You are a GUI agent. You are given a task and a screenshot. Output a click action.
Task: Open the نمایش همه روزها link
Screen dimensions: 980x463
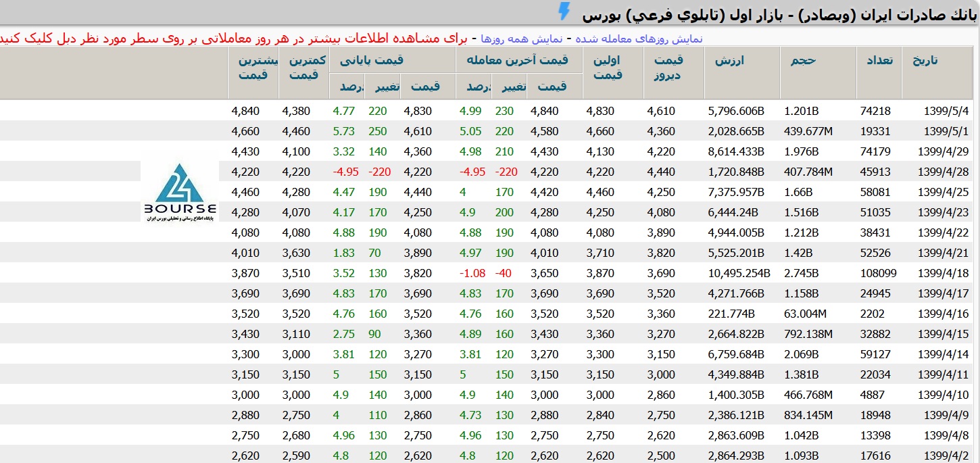pos(522,39)
